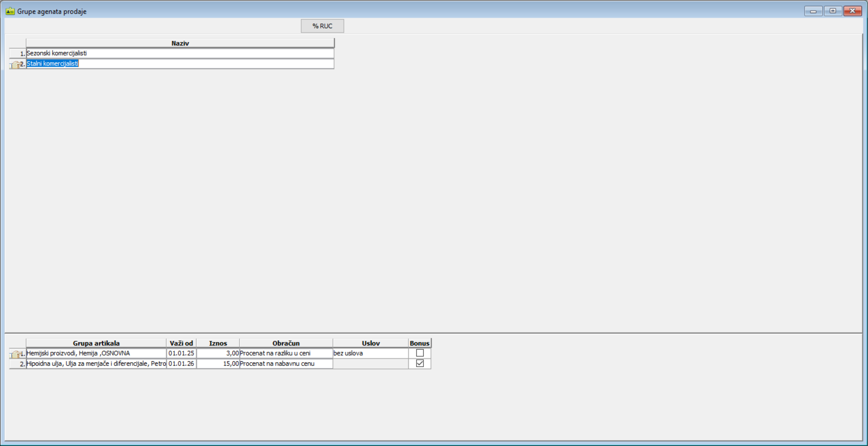
Task: Maximize the Grupe agenata prodaje window
Action: pyautogui.click(x=833, y=11)
